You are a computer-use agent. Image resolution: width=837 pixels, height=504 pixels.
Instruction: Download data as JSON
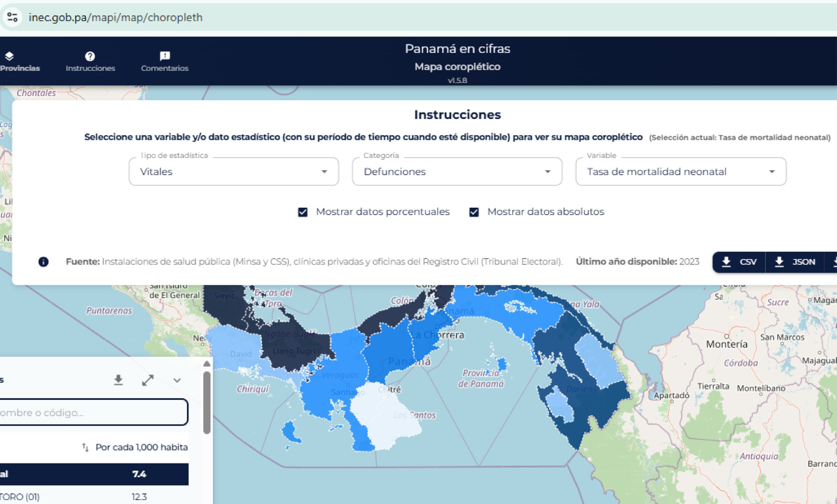coord(795,262)
